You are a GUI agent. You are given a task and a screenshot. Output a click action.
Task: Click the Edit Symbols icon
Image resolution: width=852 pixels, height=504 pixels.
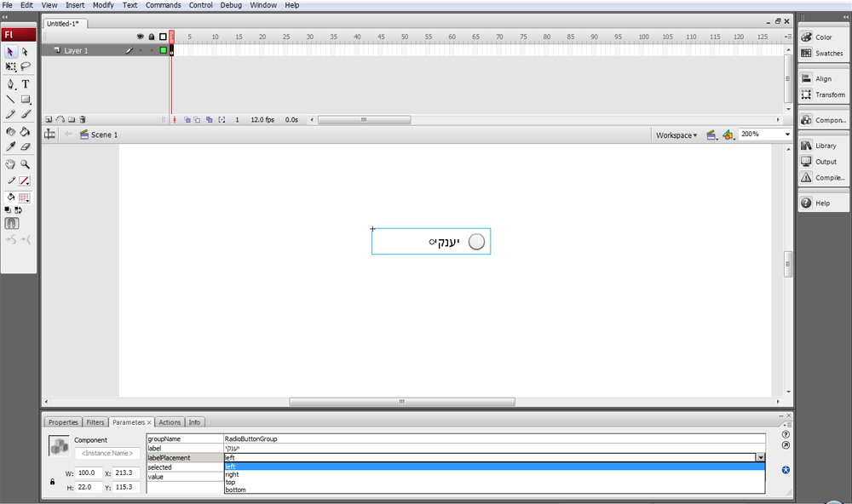pyautogui.click(x=728, y=135)
